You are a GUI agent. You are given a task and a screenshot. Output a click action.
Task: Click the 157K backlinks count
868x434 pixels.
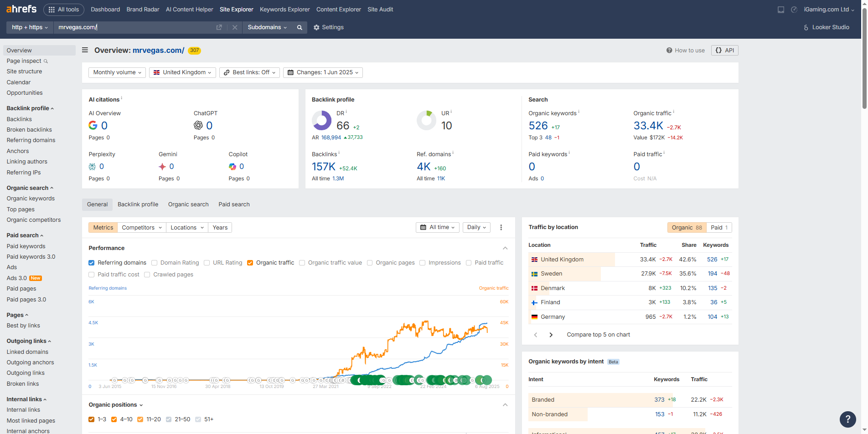(x=324, y=167)
